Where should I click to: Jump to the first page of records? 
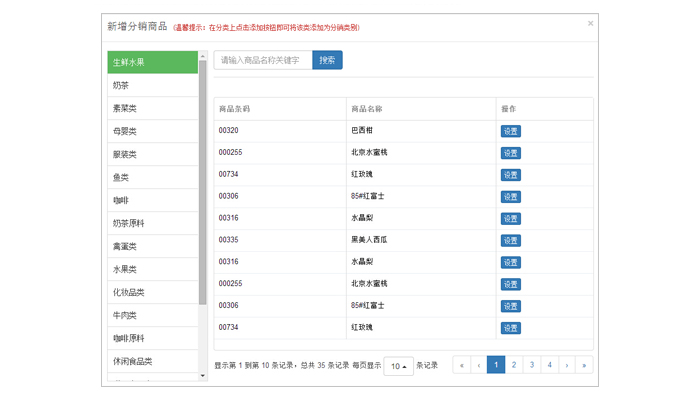[x=461, y=365]
